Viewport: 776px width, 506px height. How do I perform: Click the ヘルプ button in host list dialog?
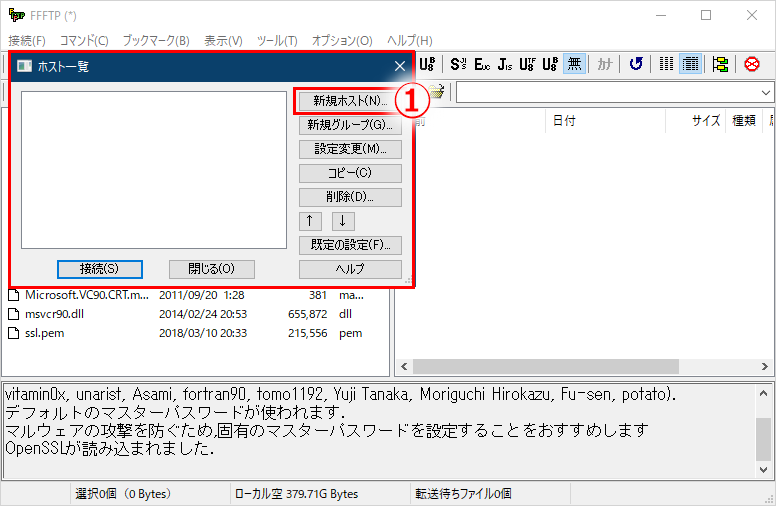point(350,269)
